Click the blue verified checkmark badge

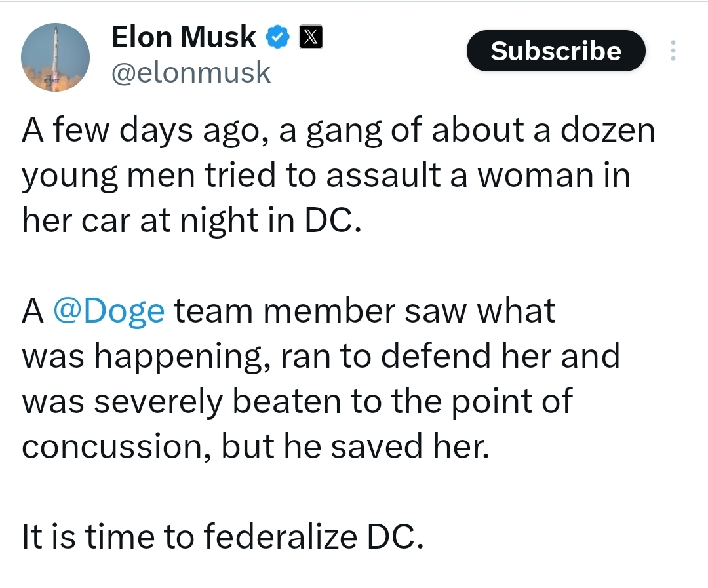pyautogui.click(x=277, y=37)
